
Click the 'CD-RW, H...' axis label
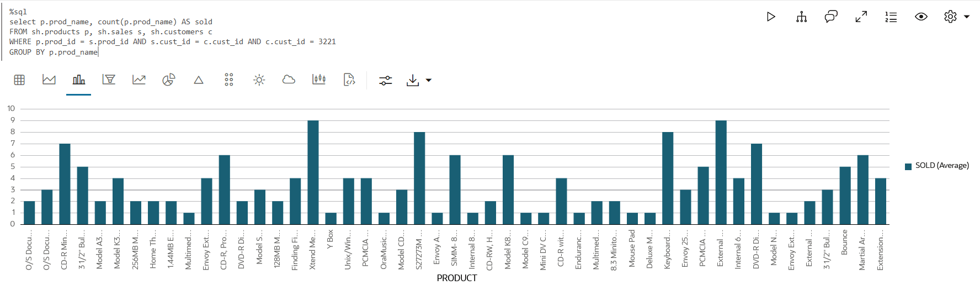point(490,250)
